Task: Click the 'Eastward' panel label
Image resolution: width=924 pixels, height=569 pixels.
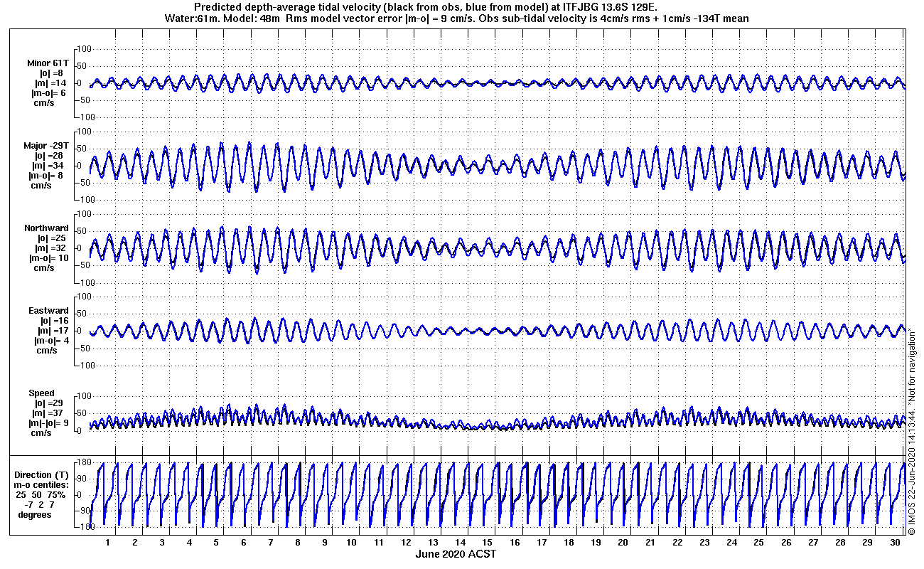Action: 48,311
